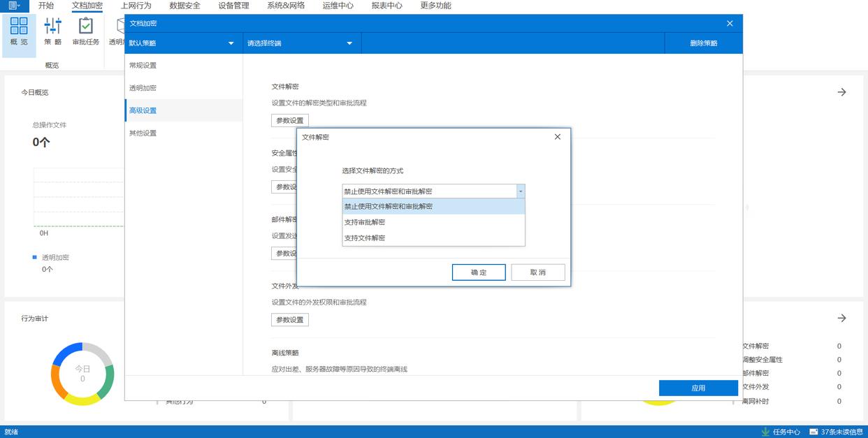Screen dimensions: 868x438
Task: Open the policy (策略) sliders icon
Action: [52, 32]
